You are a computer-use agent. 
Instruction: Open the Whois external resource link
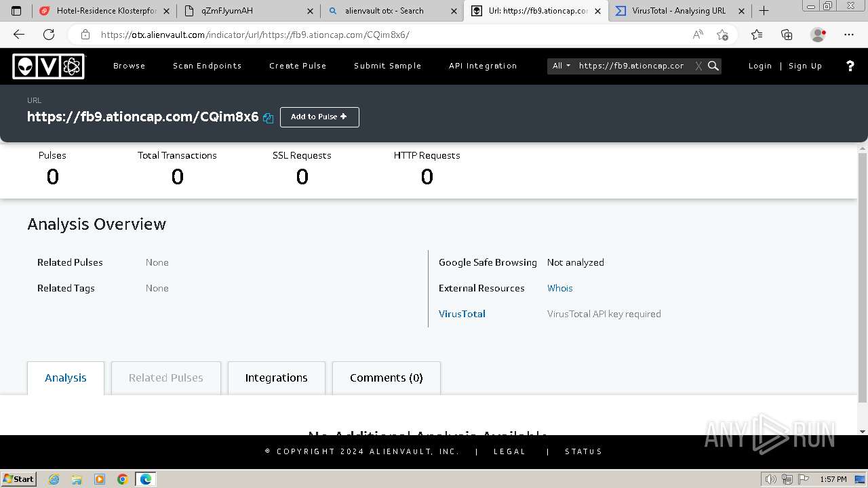click(x=560, y=288)
